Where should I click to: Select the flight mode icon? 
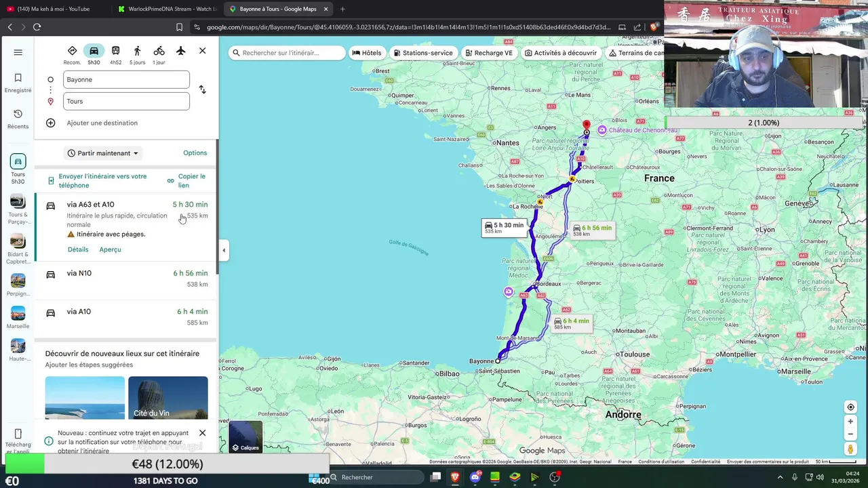(x=180, y=51)
